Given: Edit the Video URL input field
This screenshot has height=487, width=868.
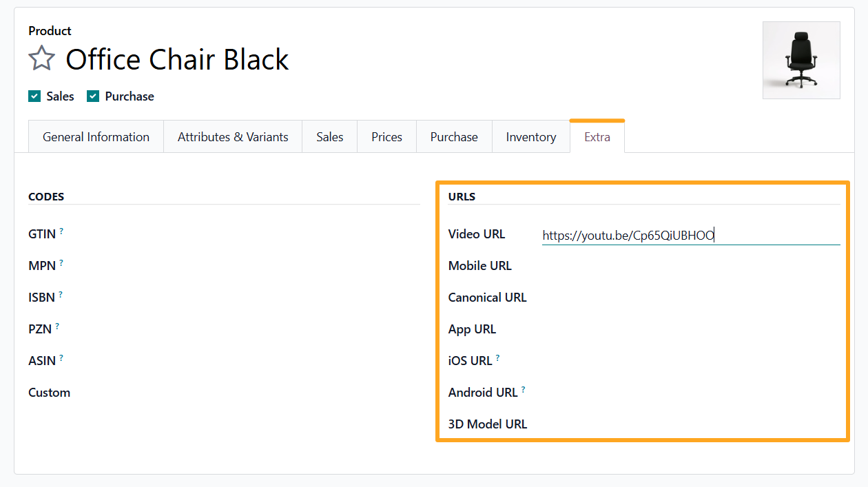Looking at the screenshot, I should click(691, 235).
